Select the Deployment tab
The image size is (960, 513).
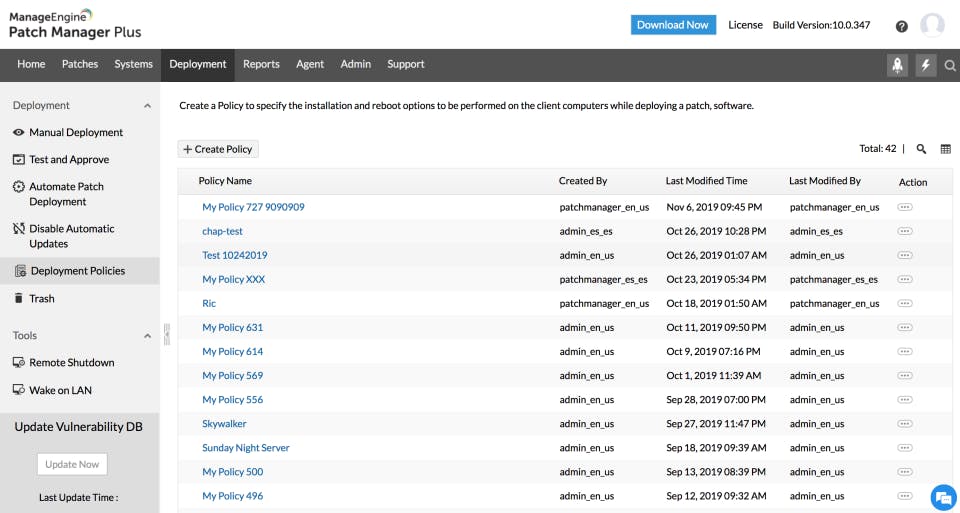pos(198,64)
